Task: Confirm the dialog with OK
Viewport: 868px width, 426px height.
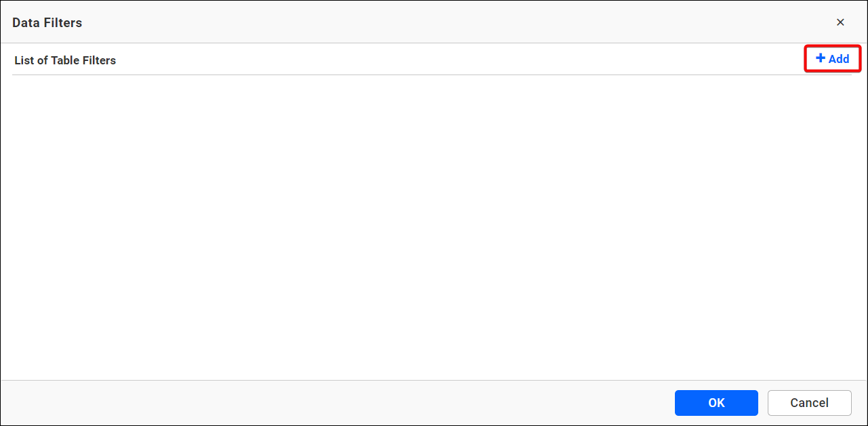Action: [716, 403]
